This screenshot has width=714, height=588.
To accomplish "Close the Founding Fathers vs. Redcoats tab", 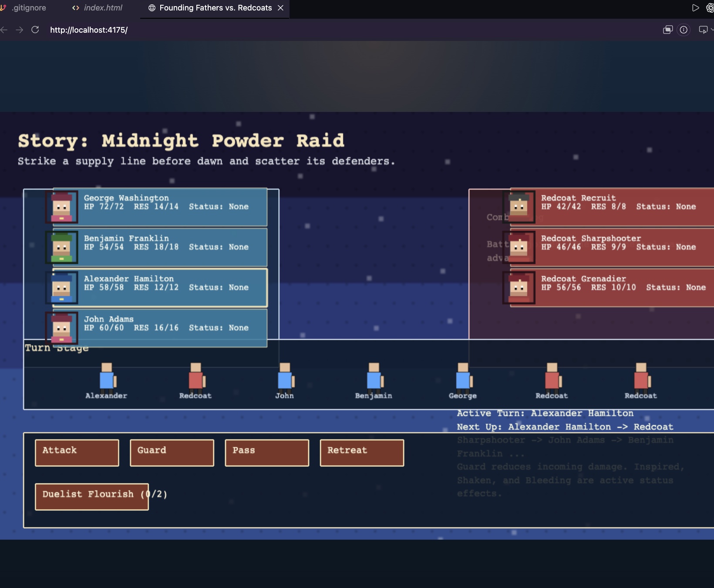I will tap(281, 8).
